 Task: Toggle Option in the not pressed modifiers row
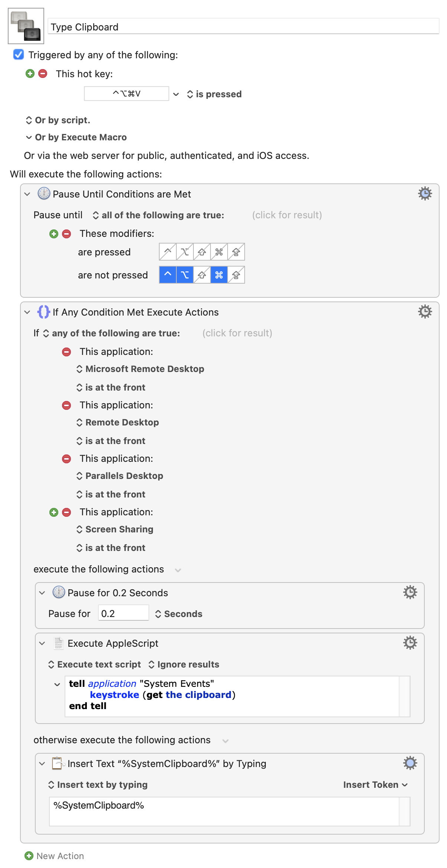click(185, 275)
